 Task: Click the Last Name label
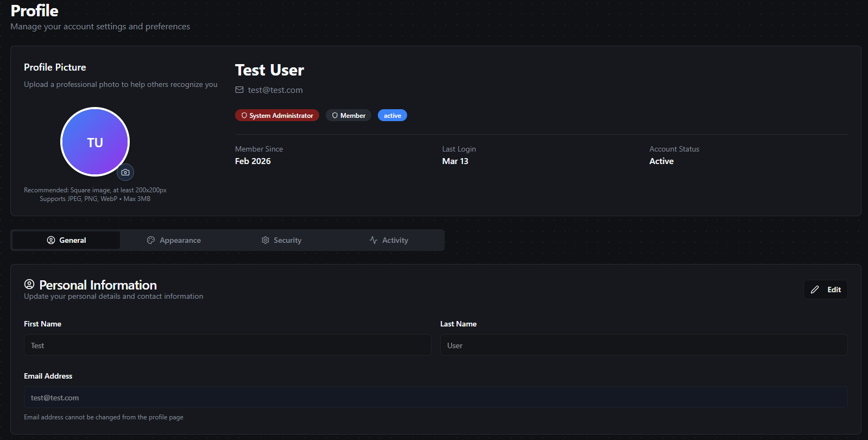[459, 324]
